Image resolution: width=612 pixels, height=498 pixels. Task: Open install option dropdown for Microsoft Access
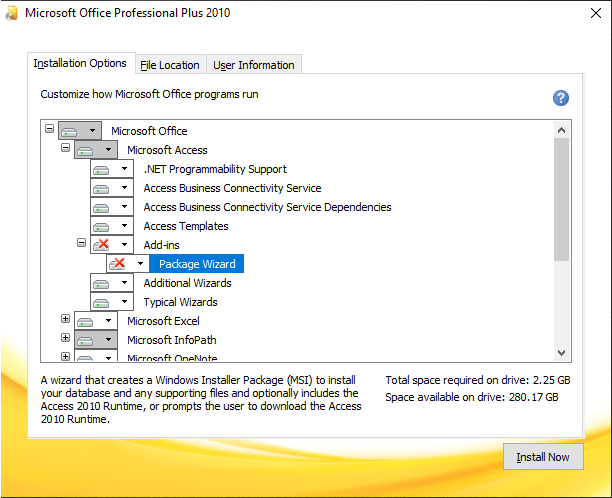point(96,149)
